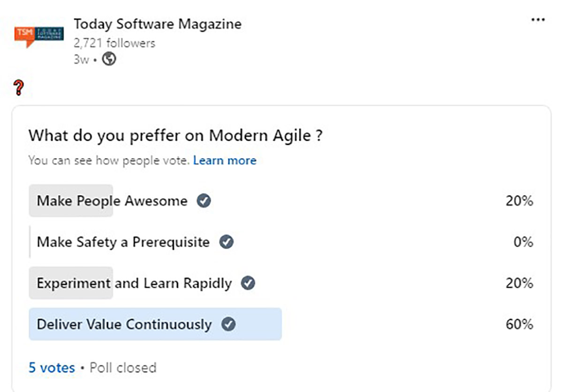The height and width of the screenshot is (392, 563).
Task: Click the Learn more link
Action: tap(225, 161)
